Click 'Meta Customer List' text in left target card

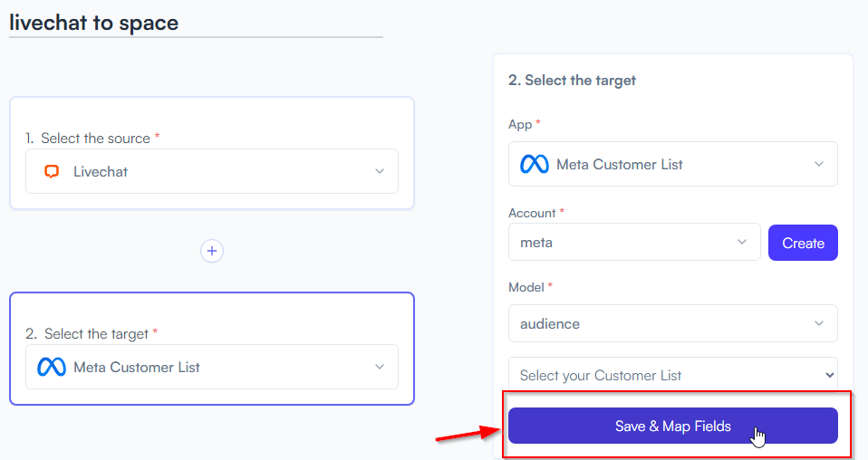point(137,367)
